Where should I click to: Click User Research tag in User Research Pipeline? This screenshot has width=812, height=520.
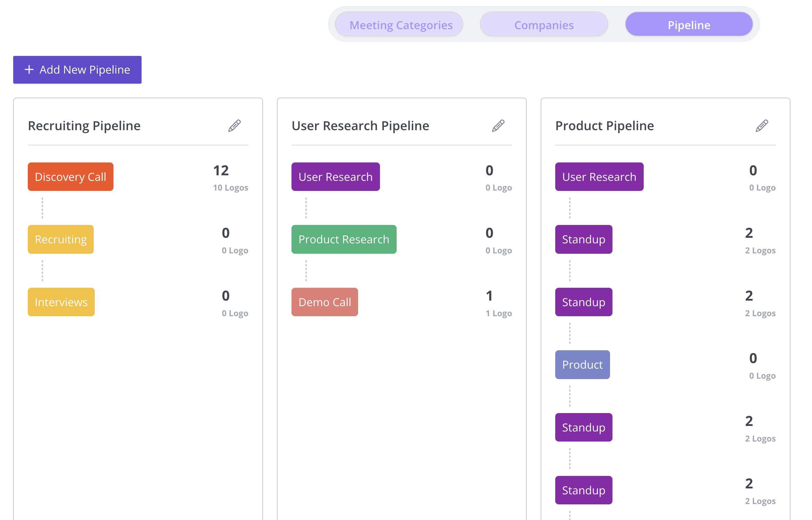[336, 177]
